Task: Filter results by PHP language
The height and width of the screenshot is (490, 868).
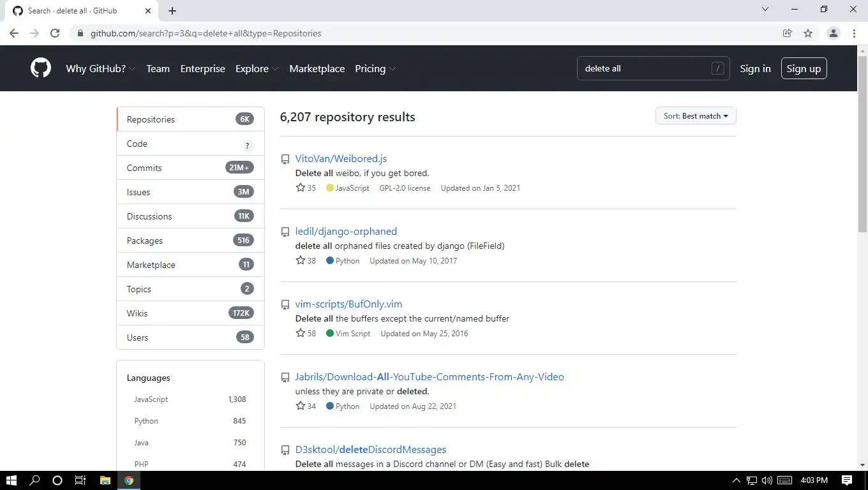Action: [x=190, y=464]
